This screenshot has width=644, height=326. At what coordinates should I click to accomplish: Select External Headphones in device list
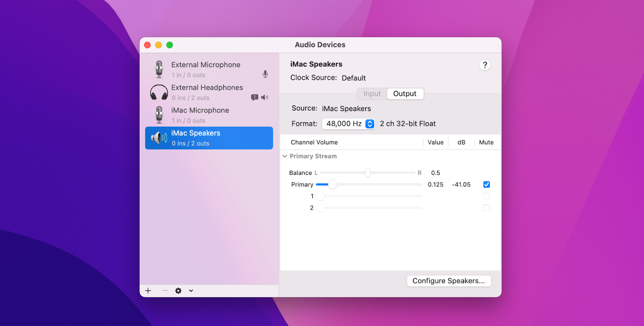point(209,92)
